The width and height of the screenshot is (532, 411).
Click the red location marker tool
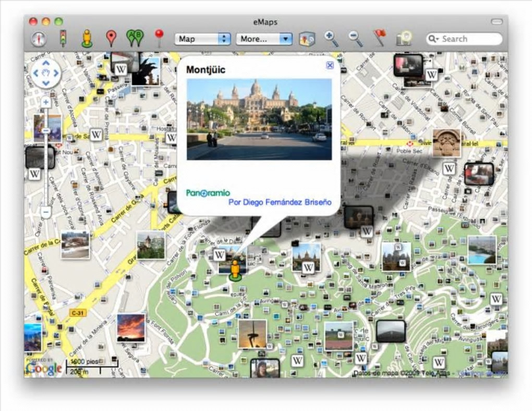111,39
